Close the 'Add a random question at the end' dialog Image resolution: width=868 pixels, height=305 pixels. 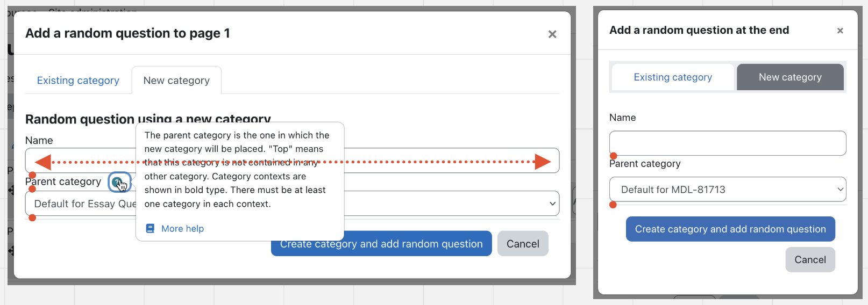(x=840, y=31)
